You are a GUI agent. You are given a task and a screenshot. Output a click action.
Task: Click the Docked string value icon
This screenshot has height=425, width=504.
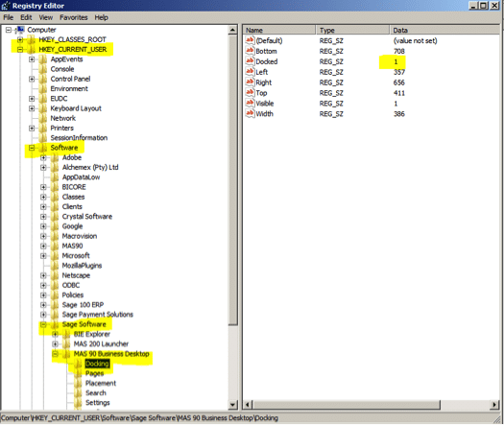[x=250, y=61]
